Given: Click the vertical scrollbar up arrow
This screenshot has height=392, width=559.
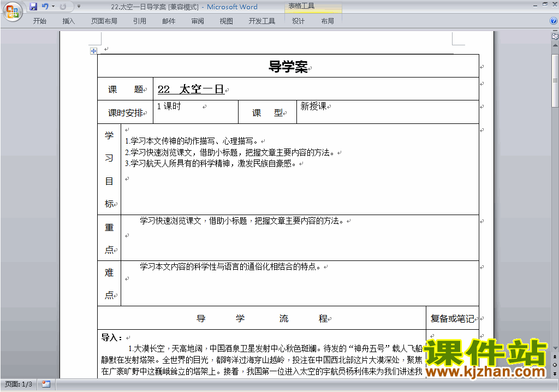Looking at the screenshot, I should tap(555, 45).
